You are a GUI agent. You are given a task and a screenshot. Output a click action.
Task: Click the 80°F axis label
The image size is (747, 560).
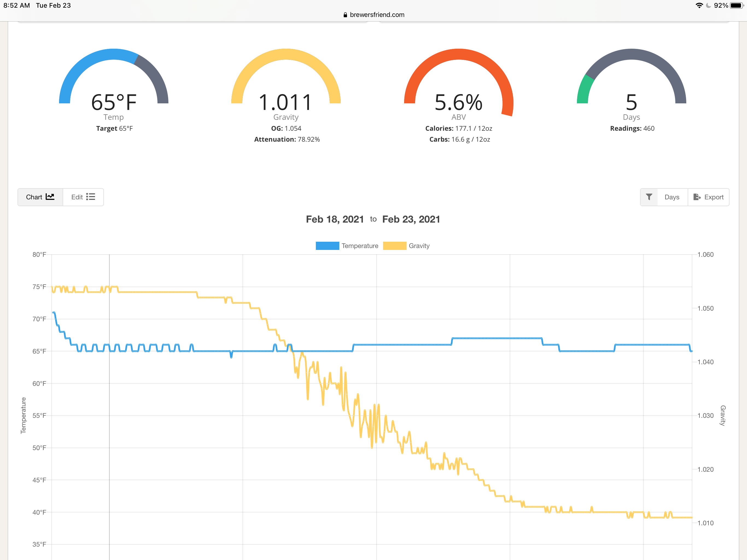[39, 254]
